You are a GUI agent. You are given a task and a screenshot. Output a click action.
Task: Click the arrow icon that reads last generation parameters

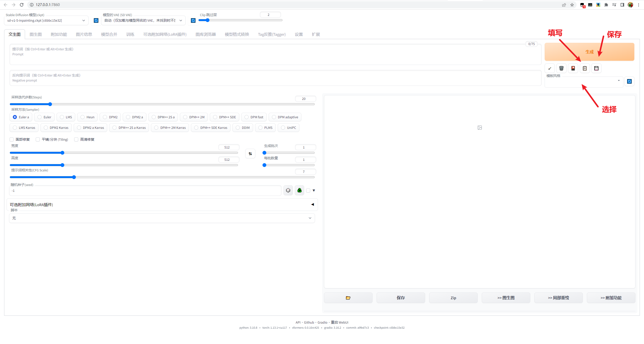pyautogui.click(x=550, y=68)
